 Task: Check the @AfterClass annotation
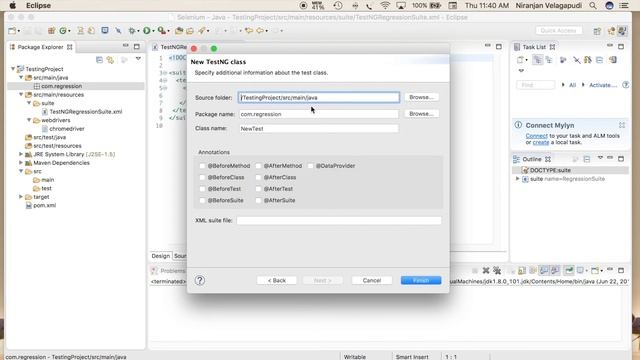pyautogui.click(x=258, y=177)
